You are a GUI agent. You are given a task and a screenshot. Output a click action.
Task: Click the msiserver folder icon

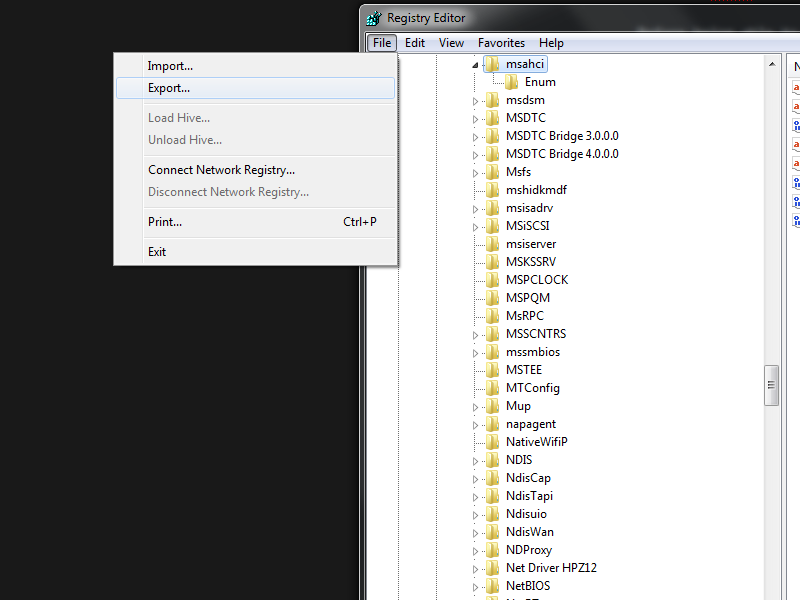(492, 244)
